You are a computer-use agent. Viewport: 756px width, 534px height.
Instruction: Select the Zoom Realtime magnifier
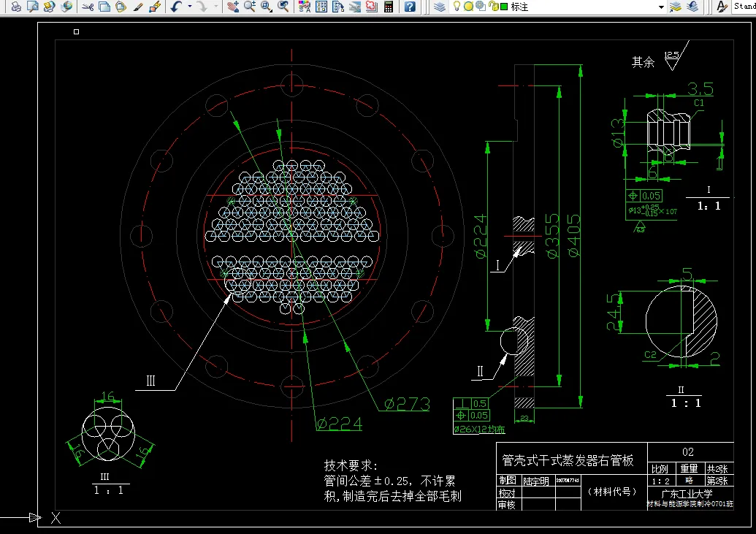click(x=250, y=7)
